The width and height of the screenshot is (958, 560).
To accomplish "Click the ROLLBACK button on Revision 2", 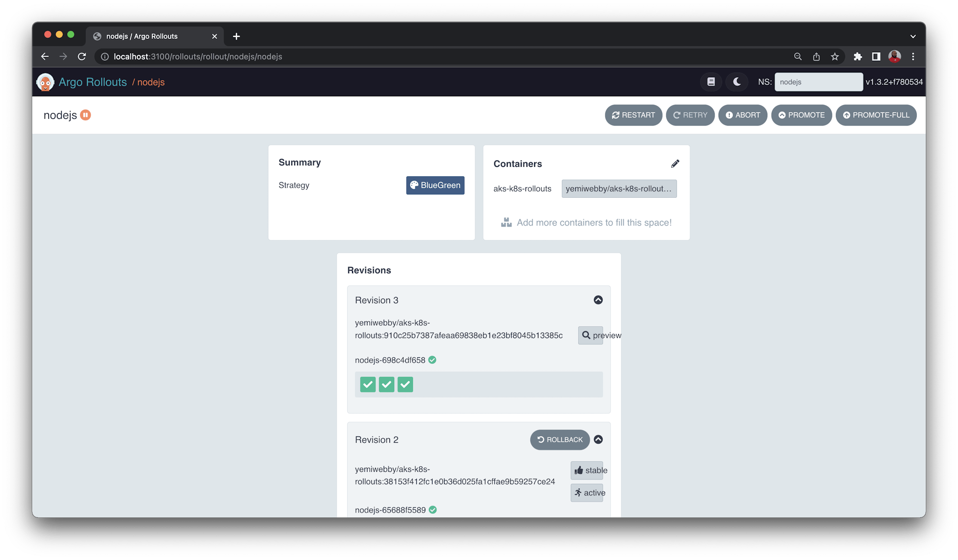I will click(x=559, y=440).
